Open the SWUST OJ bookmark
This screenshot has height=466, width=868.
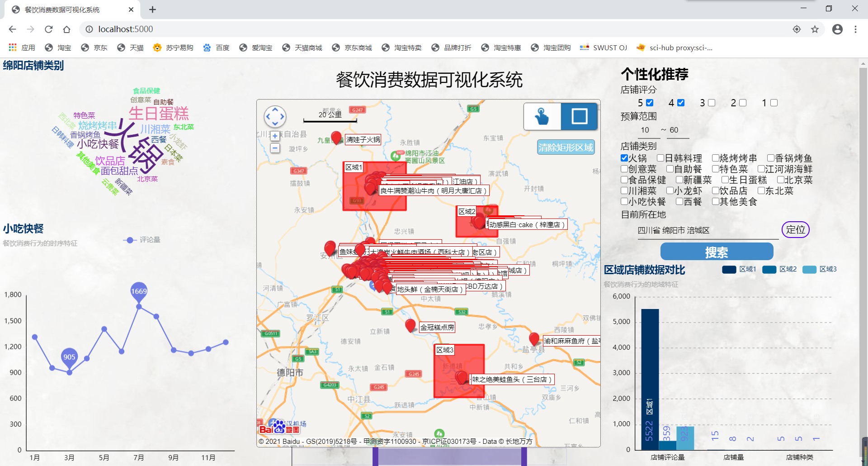click(604, 48)
